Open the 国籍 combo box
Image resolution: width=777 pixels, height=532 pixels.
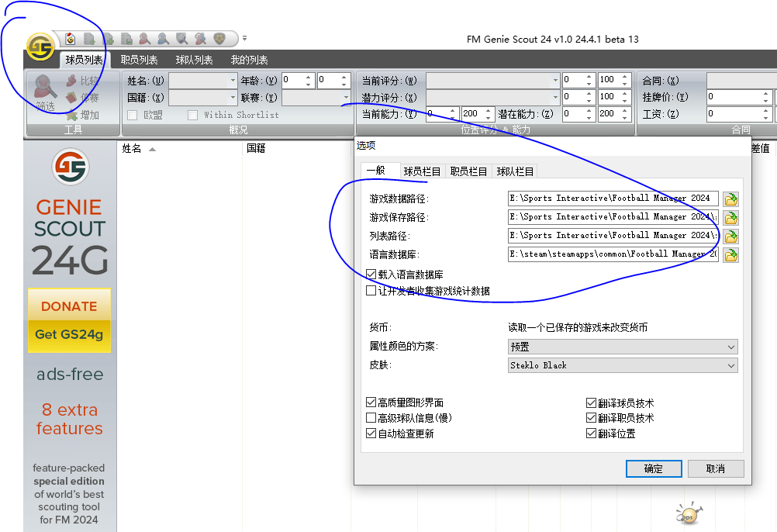click(203, 98)
